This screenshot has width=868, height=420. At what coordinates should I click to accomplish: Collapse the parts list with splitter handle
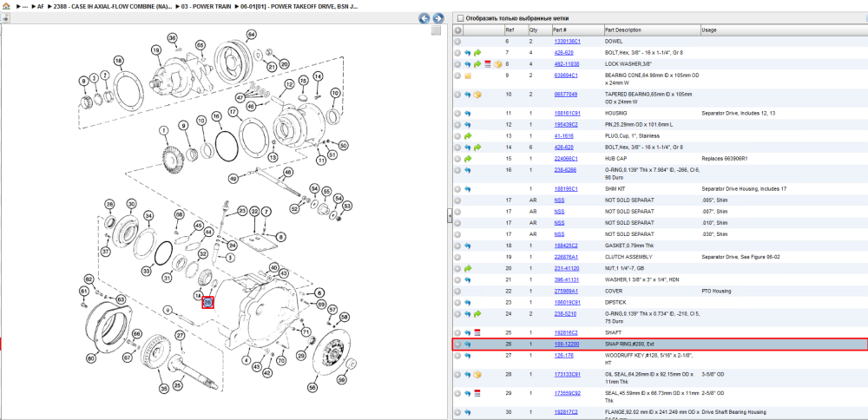[450, 216]
